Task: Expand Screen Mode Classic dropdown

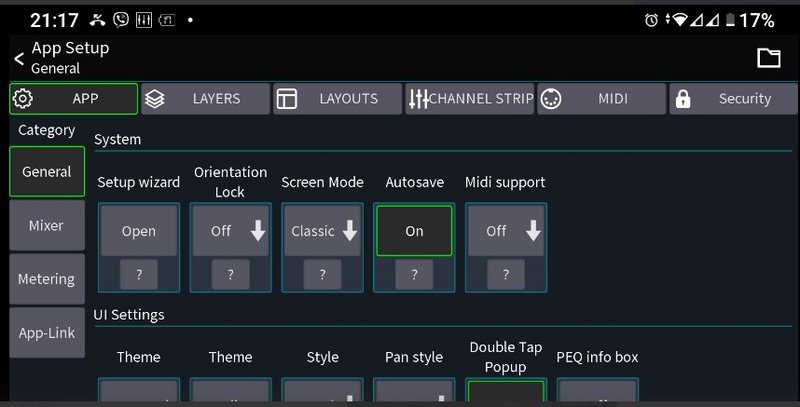Action: click(x=322, y=231)
